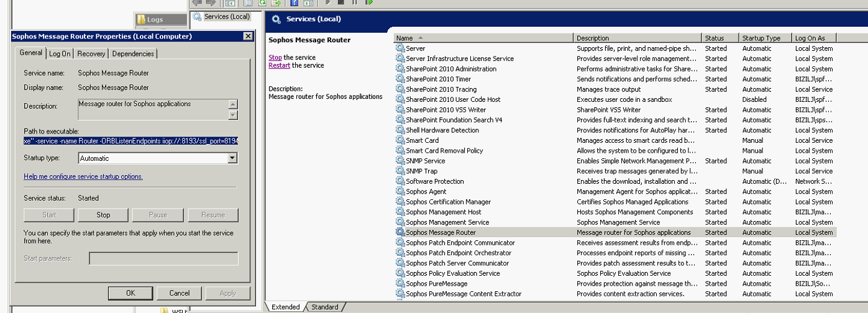
Task: Click the Services (Local) gear icon in tree pane
Action: pos(197,16)
